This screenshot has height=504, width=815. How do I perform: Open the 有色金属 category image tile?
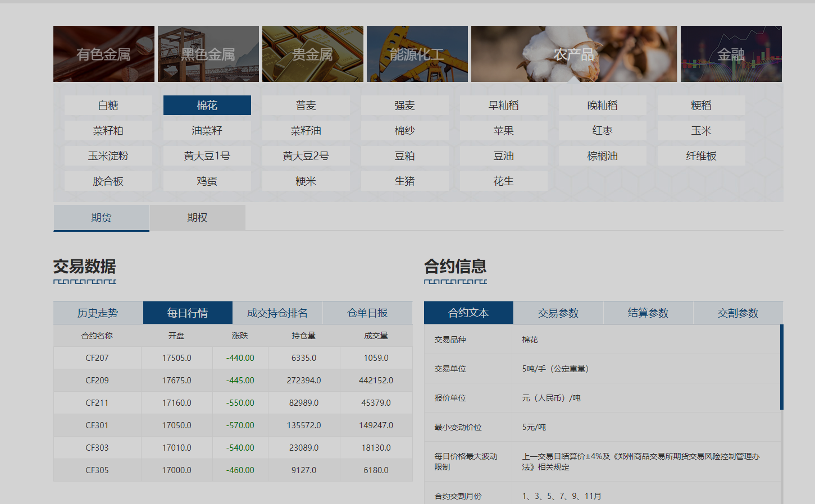[x=103, y=54]
